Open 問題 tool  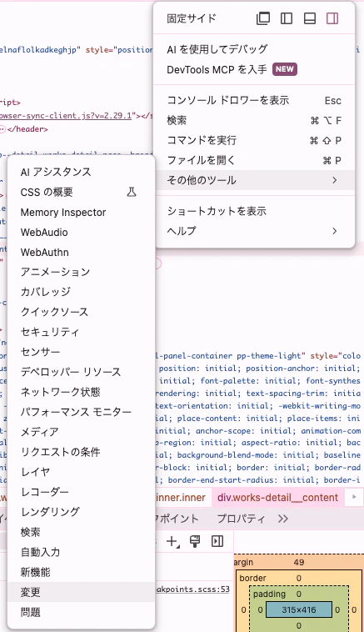point(81,612)
